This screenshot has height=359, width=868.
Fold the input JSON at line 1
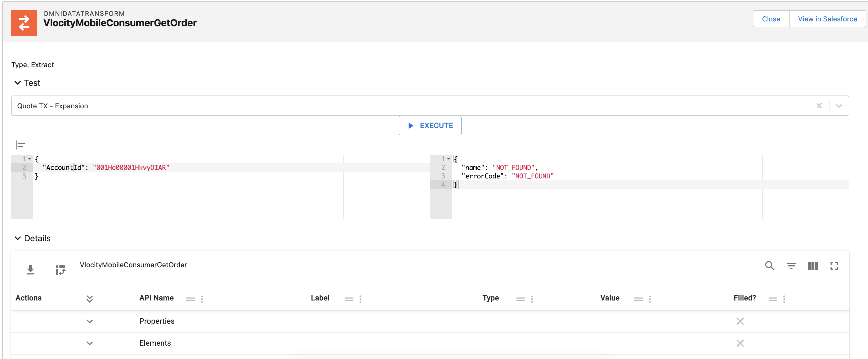30,159
